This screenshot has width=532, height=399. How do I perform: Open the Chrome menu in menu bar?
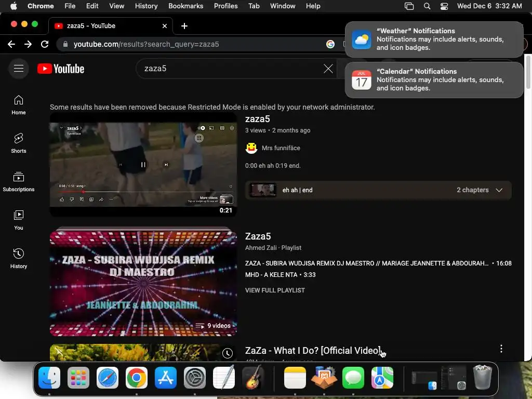[x=41, y=6]
